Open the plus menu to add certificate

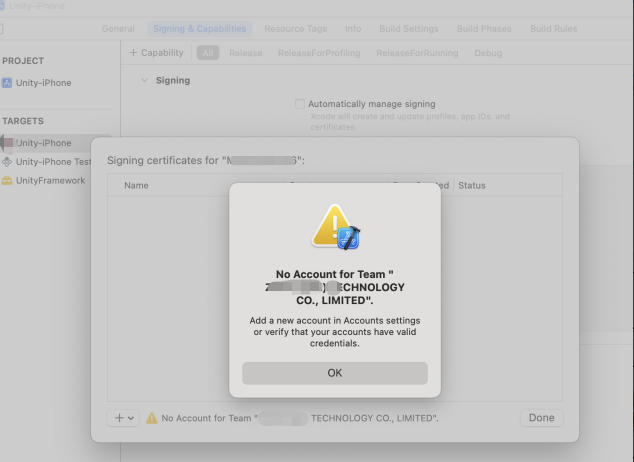point(123,418)
